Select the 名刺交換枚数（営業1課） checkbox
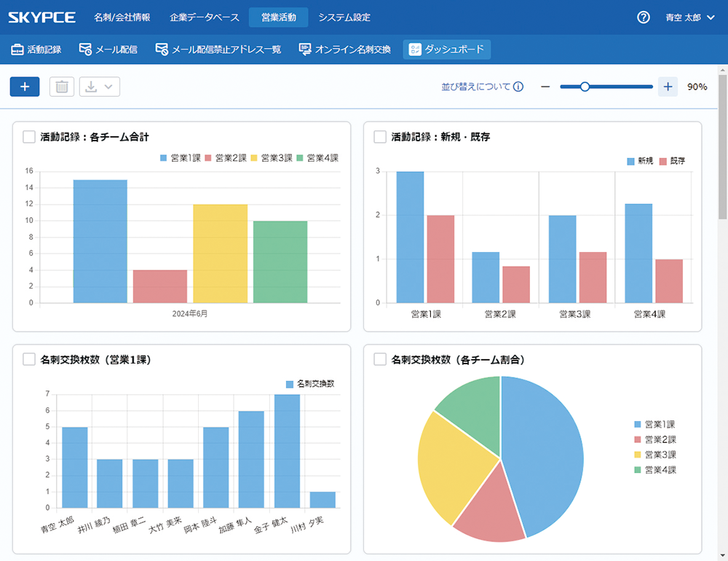The image size is (728, 561). click(29, 359)
